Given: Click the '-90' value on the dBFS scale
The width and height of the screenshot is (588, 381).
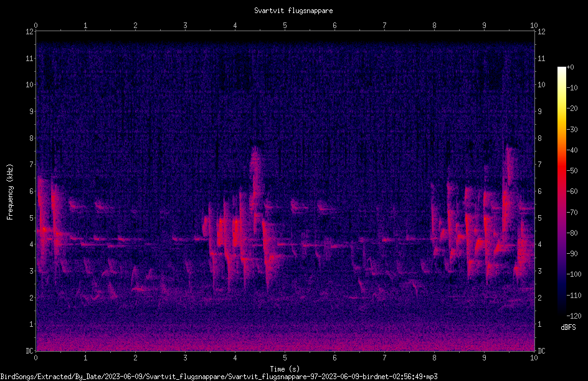Looking at the screenshot, I should click(572, 254).
